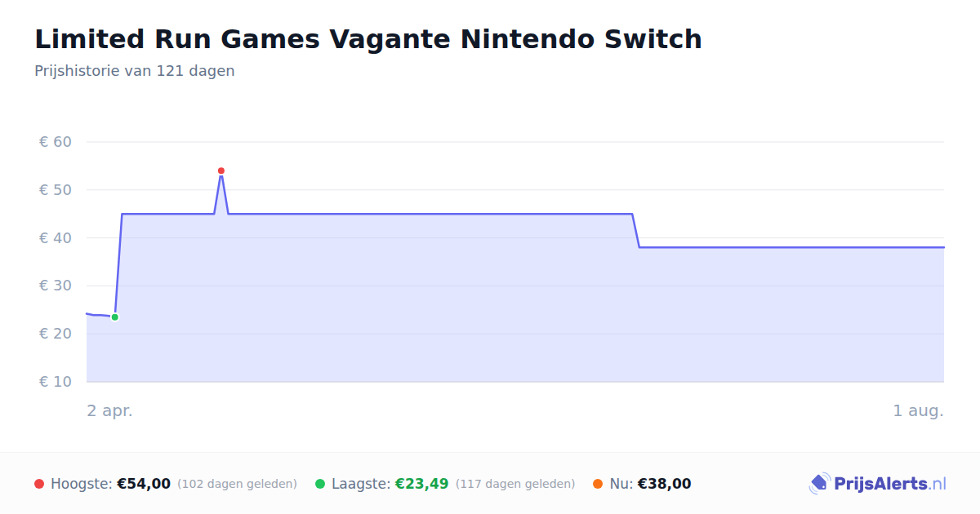The image size is (980, 514).
Task: Click the PrijsAlerts price tag logo icon
Action: 819,484
